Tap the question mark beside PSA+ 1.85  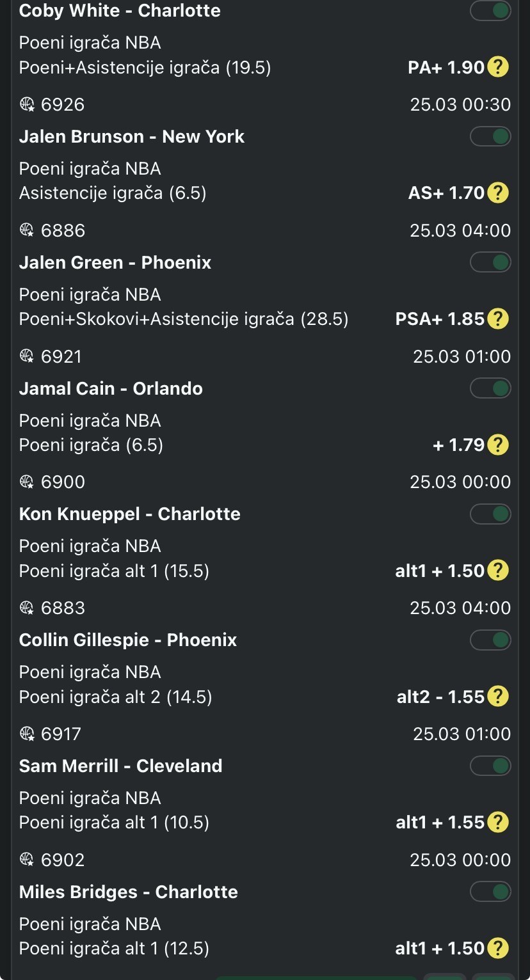pos(498,319)
